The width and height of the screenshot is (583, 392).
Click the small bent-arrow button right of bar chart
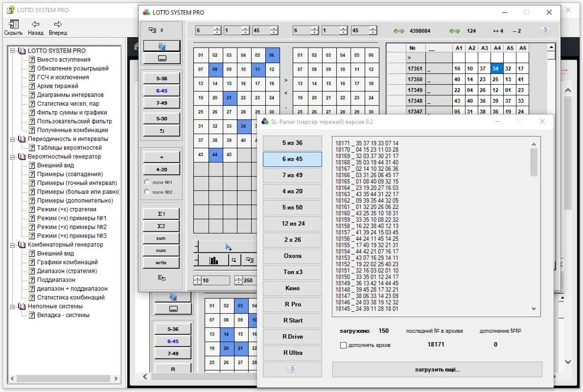click(234, 260)
